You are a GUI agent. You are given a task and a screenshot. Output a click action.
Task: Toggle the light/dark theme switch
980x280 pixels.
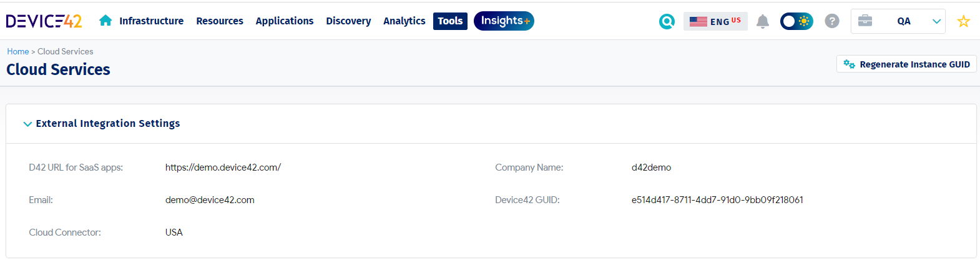tap(796, 21)
